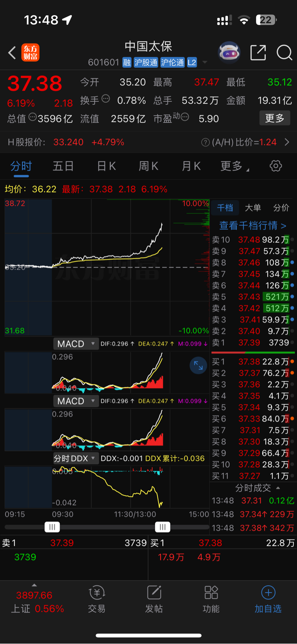The height and width of the screenshot is (644, 297).
Task: Tap the 均价 36.22 label
Action: (31, 189)
